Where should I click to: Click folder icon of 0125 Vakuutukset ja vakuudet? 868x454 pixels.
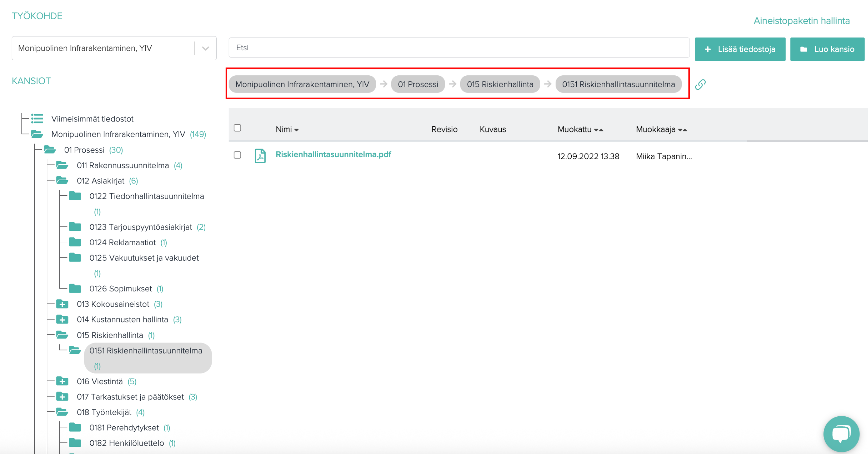75,257
